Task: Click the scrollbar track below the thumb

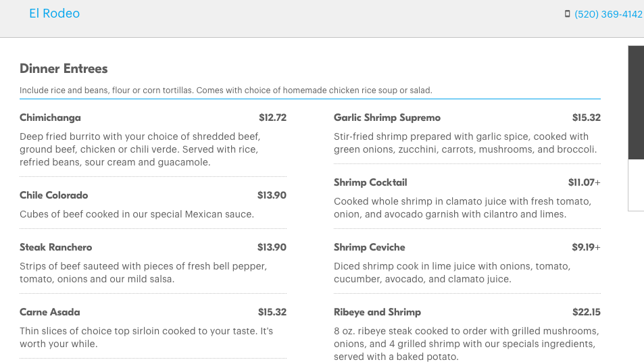Action: pos(636,185)
